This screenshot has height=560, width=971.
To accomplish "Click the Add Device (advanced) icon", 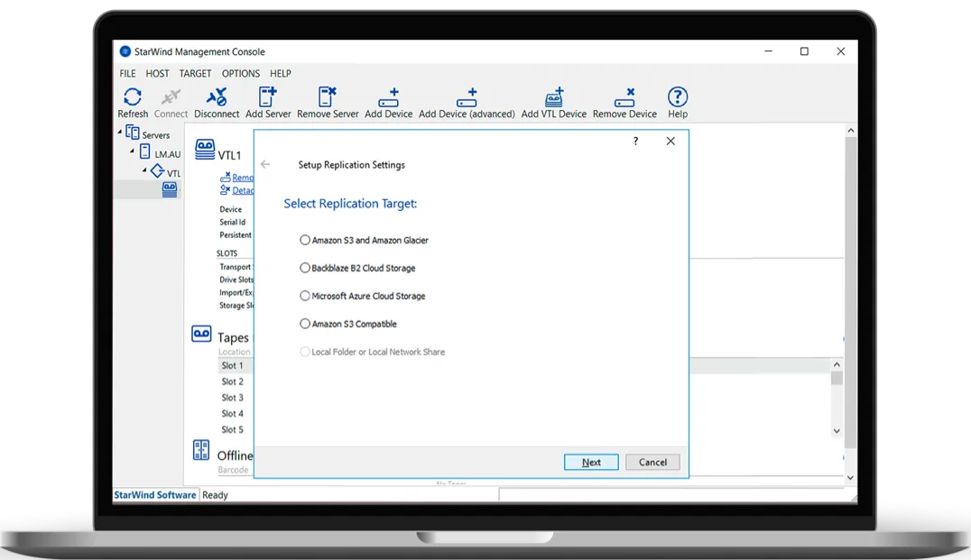I will (x=467, y=97).
